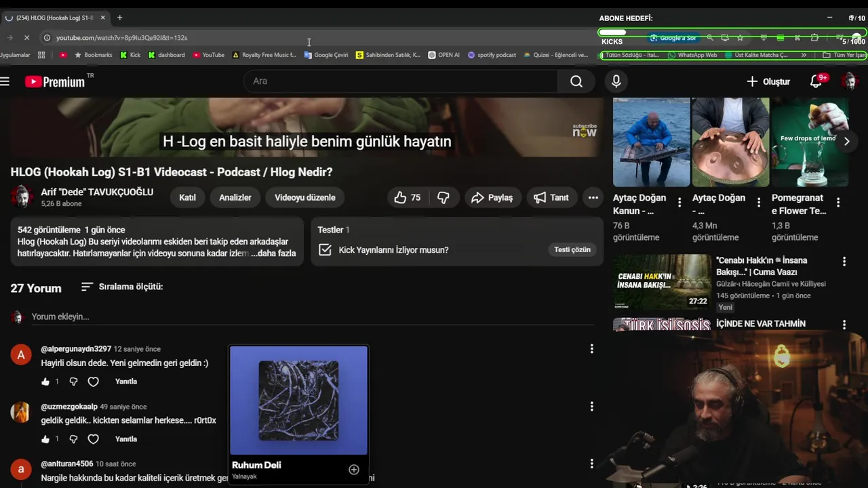Open the Ruhum Deli song title

[256, 465]
